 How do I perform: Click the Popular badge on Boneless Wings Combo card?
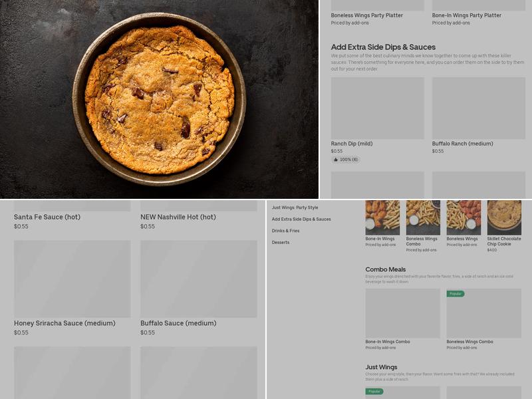coord(456,293)
